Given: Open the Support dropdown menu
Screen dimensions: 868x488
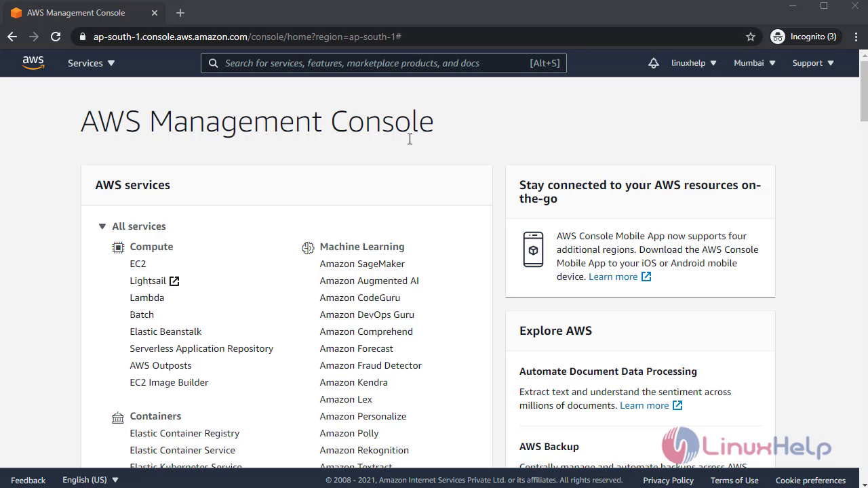Looking at the screenshot, I should pyautogui.click(x=812, y=63).
